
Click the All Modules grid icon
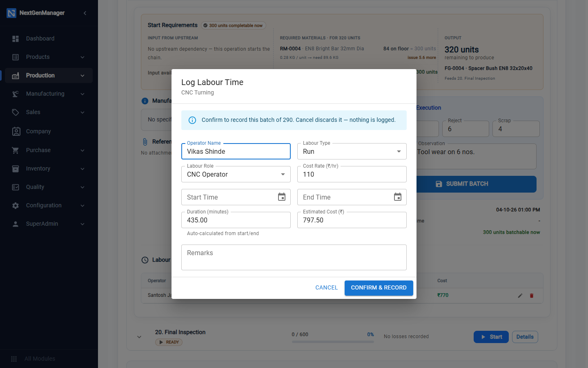14,359
